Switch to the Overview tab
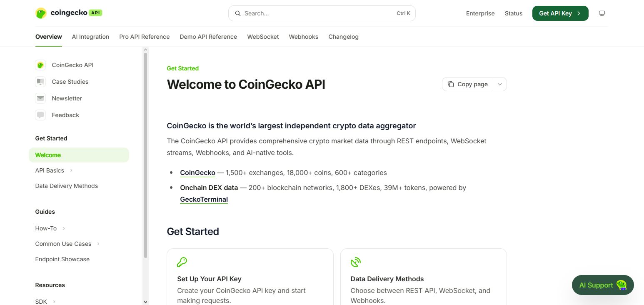 coord(49,37)
